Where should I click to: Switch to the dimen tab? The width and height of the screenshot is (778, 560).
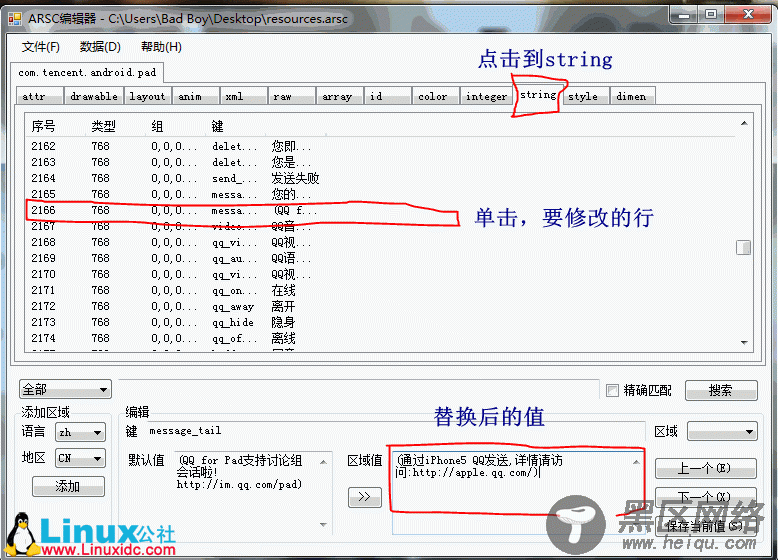633,96
